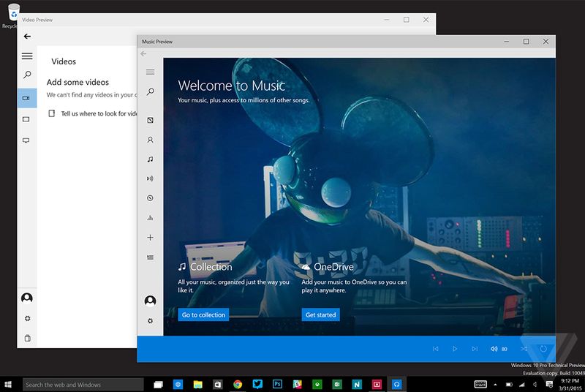Toggle repeat in Music player bar
585x392 pixels.
(543, 349)
